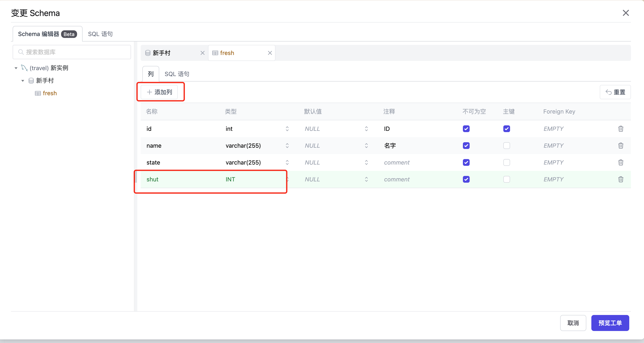Screen dimensions: 644x343
Task: Open type dropdown for id column
Action: (287, 129)
